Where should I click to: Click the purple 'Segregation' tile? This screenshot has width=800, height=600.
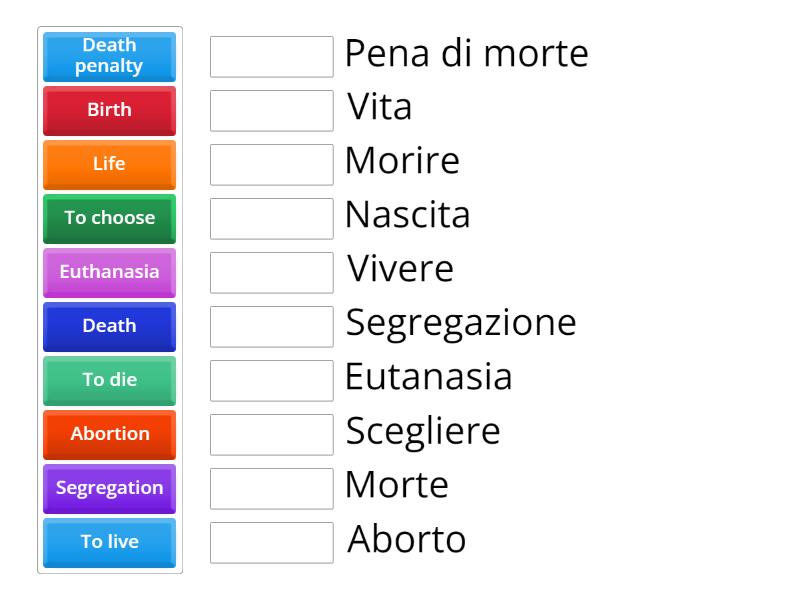click(108, 488)
